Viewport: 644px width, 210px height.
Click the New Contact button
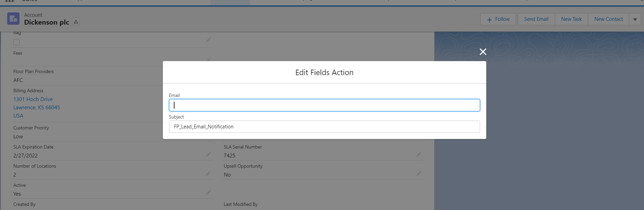608,19
